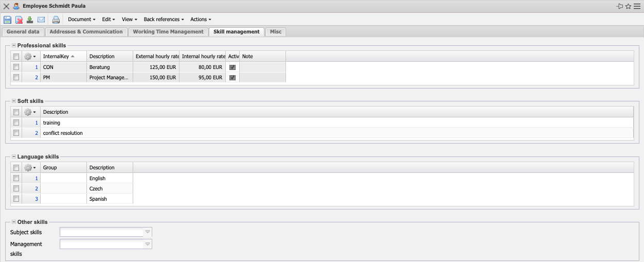Select the Skill management tab
This screenshot has height=262, width=644.
tap(237, 32)
